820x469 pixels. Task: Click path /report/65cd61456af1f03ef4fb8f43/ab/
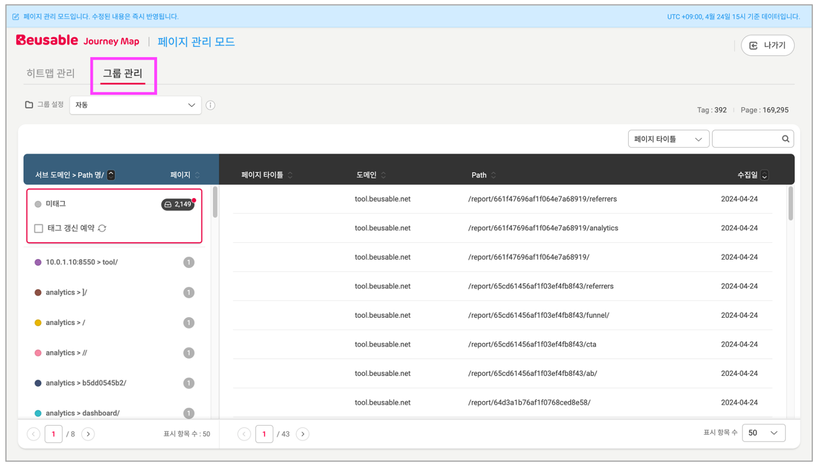532,373
